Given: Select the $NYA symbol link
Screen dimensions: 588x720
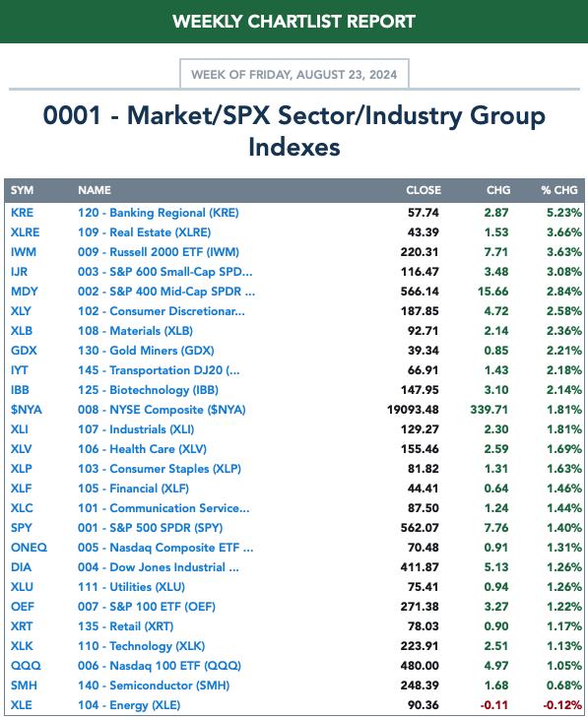Looking at the screenshot, I should 27,410.
